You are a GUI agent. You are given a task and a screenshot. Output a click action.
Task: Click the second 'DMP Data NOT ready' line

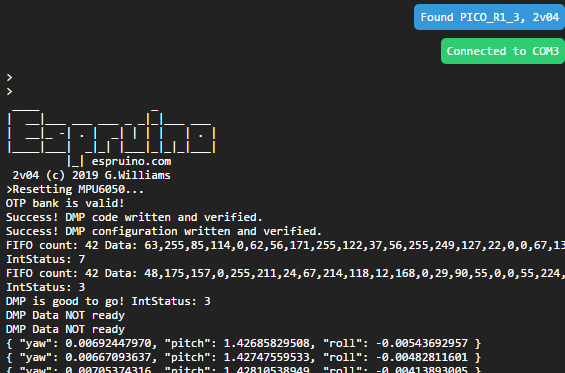click(65, 329)
